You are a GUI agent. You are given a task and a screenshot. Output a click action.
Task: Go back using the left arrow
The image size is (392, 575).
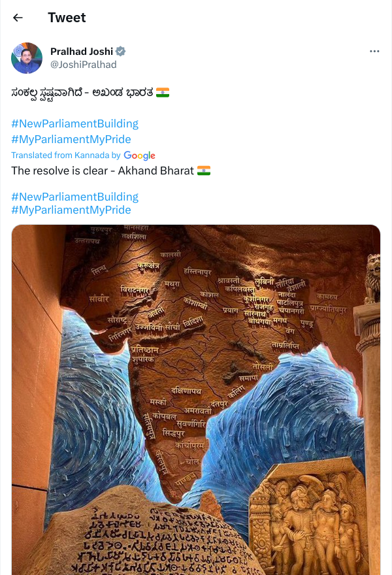tap(18, 17)
